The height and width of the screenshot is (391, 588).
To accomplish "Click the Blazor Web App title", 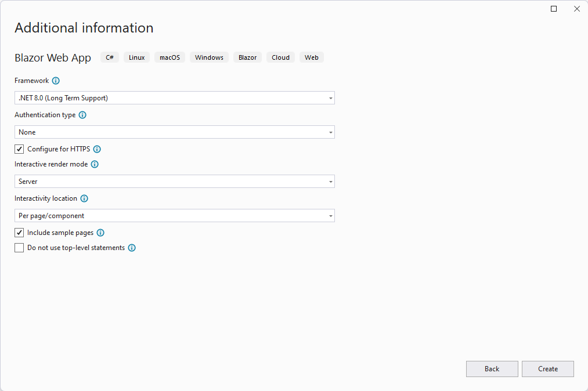I will click(53, 58).
